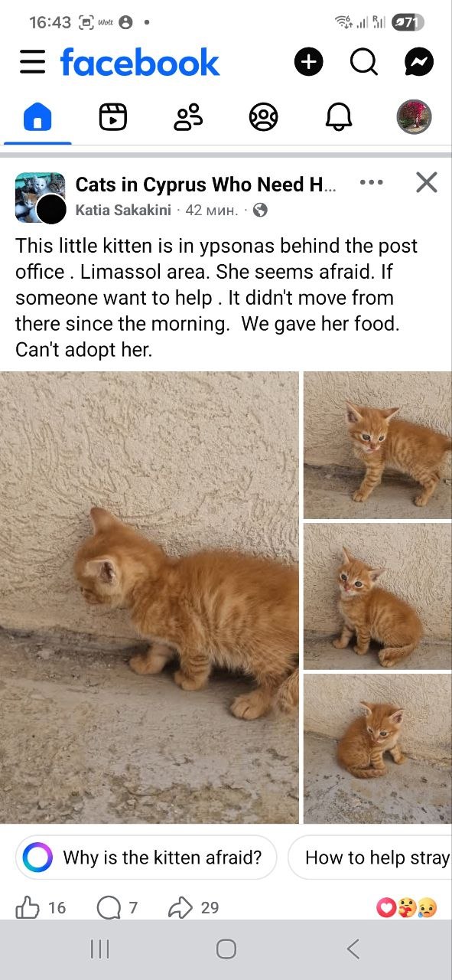Open the Groups tab icon
452x980 pixels.
[x=263, y=117]
